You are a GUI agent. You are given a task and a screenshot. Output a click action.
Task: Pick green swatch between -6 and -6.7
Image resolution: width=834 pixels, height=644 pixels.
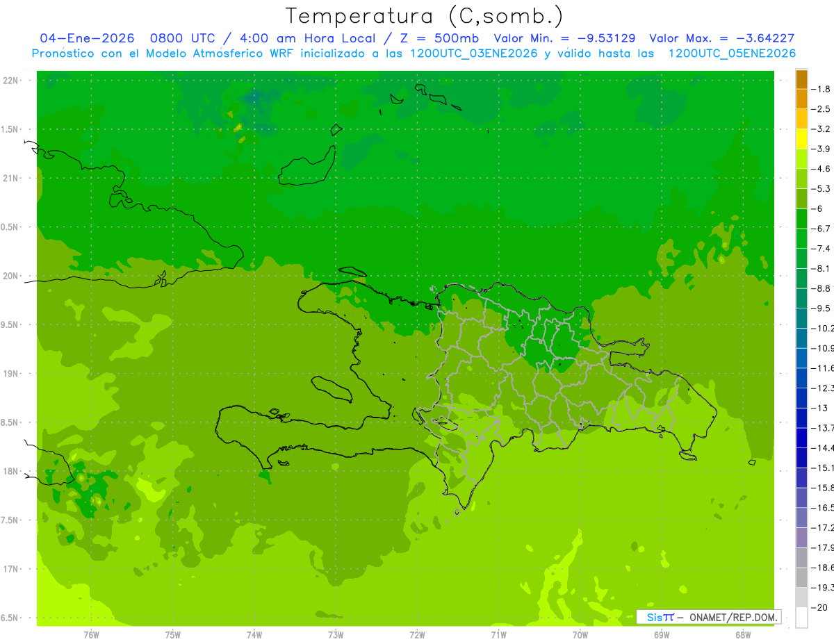(x=801, y=218)
